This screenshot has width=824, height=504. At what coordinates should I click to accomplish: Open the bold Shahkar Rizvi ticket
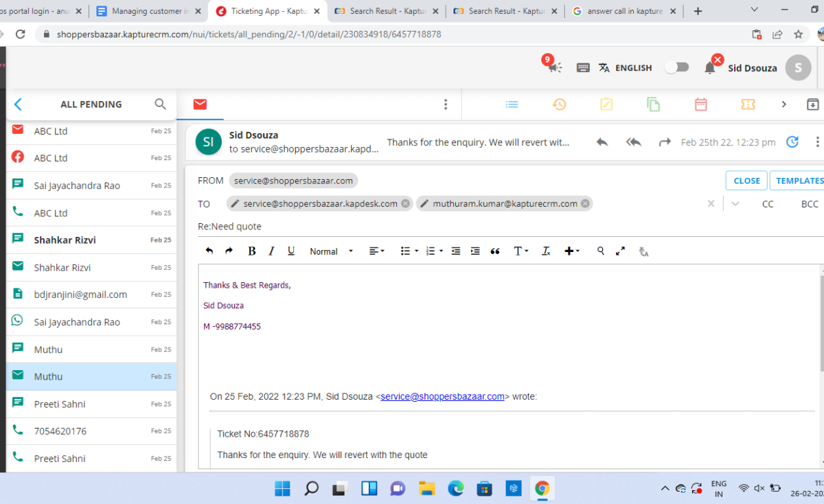click(x=91, y=240)
